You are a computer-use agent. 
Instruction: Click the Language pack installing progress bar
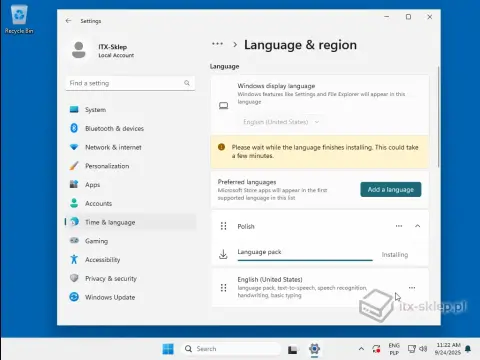305,260
